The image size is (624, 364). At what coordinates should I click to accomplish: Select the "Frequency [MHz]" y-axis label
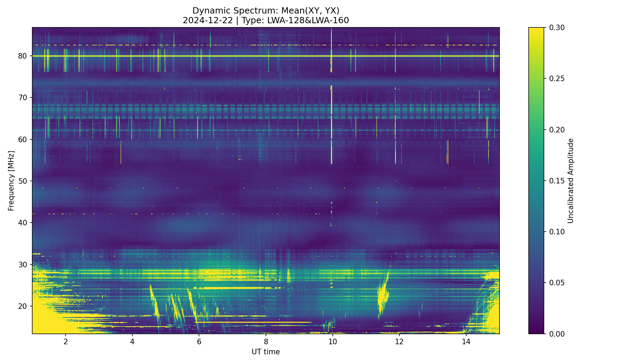11,181
